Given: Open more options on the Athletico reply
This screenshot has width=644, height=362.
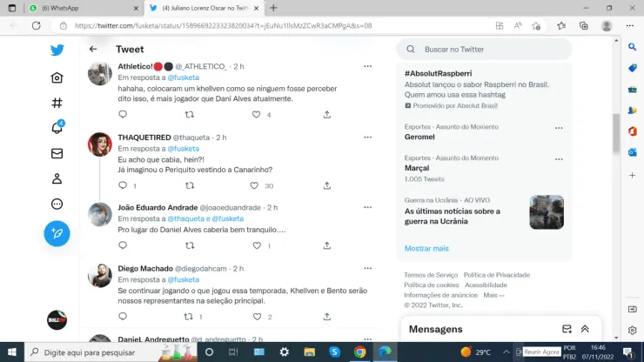Looking at the screenshot, I should tap(367, 66).
